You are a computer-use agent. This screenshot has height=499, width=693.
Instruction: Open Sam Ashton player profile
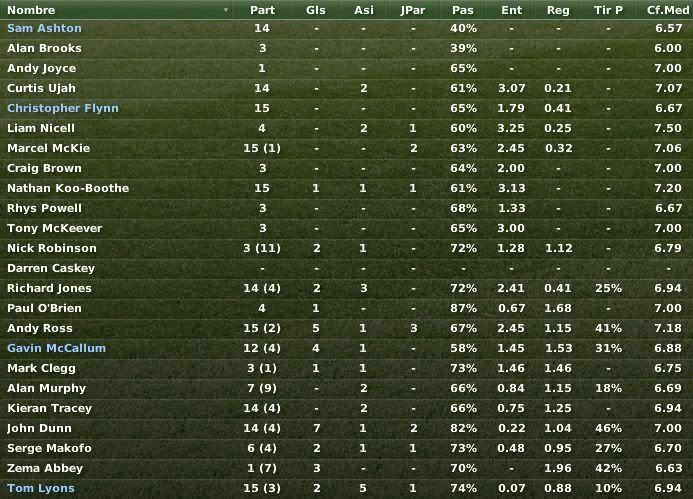click(x=44, y=28)
